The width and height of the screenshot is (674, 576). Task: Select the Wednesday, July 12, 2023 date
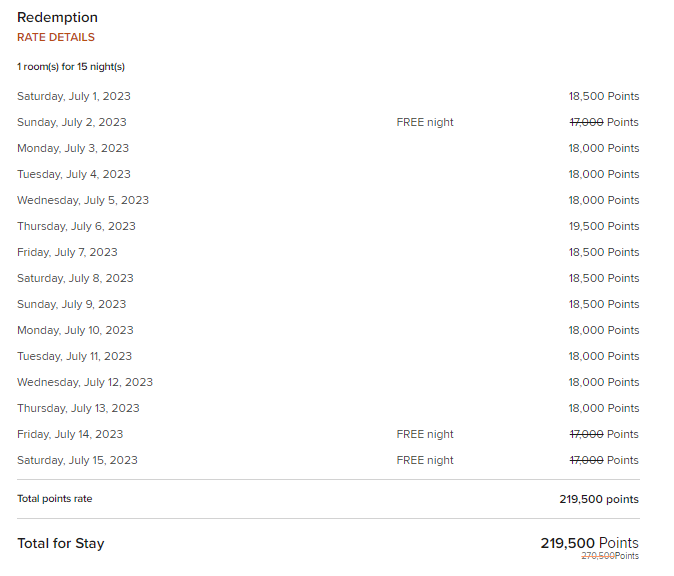(x=85, y=383)
